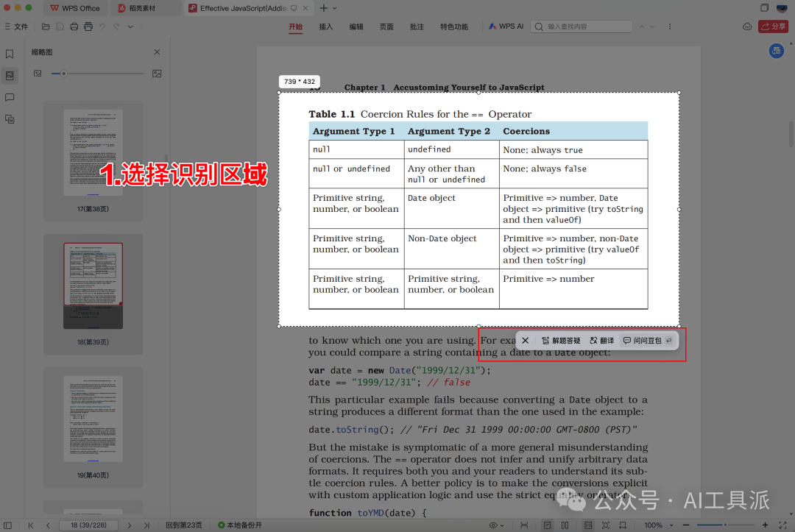795x532 pixels.
Task: Click the page number field 18 (39/228)
Action: tap(89, 525)
